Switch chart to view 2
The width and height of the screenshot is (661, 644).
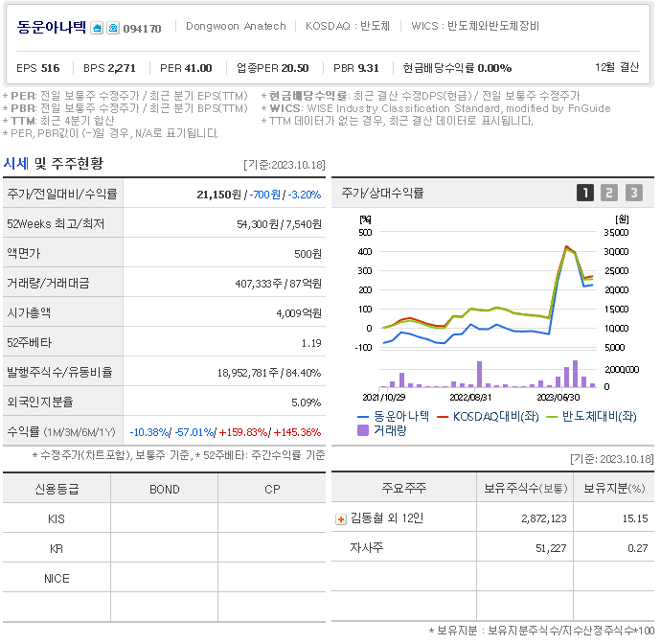click(x=609, y=194)
